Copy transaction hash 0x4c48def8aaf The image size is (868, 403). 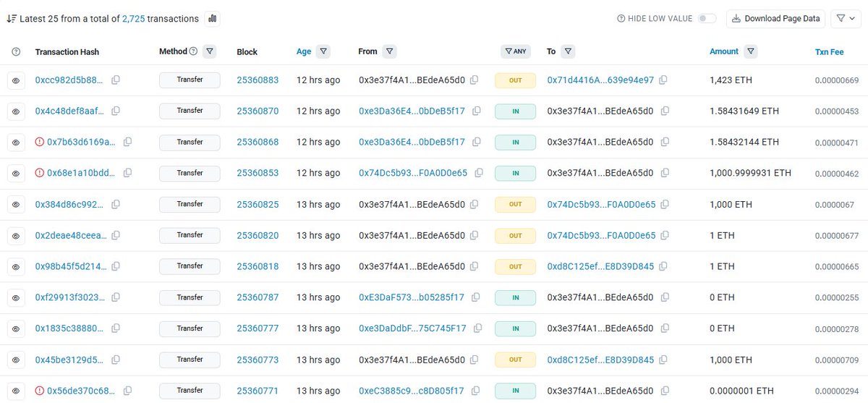point(116,111)
